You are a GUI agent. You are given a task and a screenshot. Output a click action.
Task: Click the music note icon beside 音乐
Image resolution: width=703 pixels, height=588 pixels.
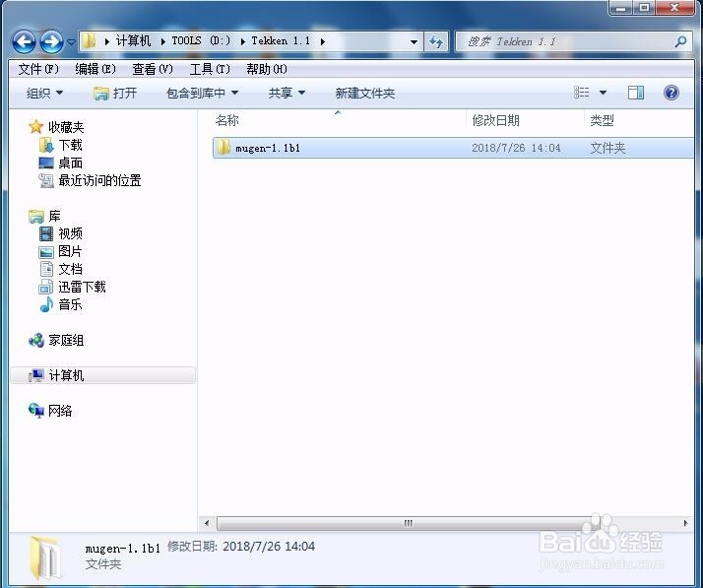(45, 304)
